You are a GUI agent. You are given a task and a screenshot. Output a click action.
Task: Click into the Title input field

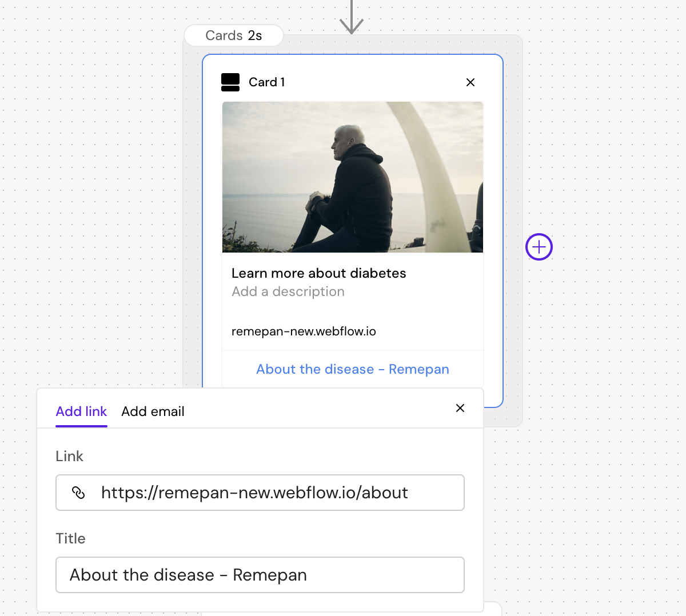click(x=260, y=575)
